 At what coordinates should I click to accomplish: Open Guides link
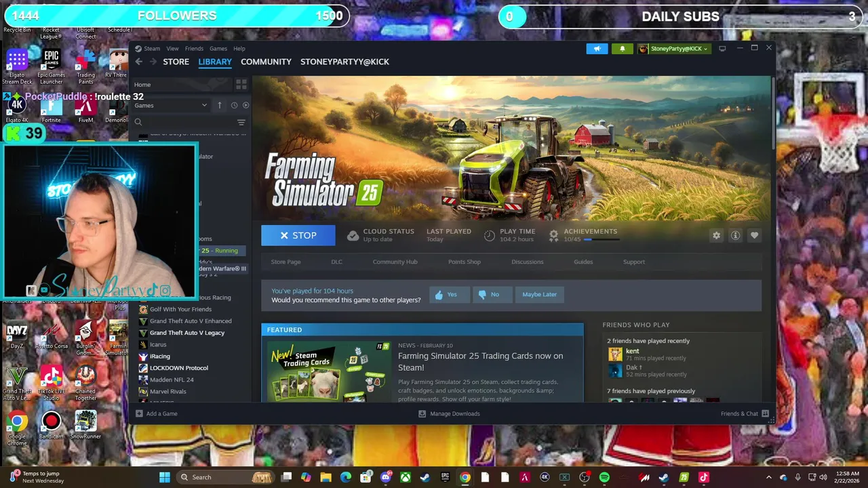(x=583, y=262)
